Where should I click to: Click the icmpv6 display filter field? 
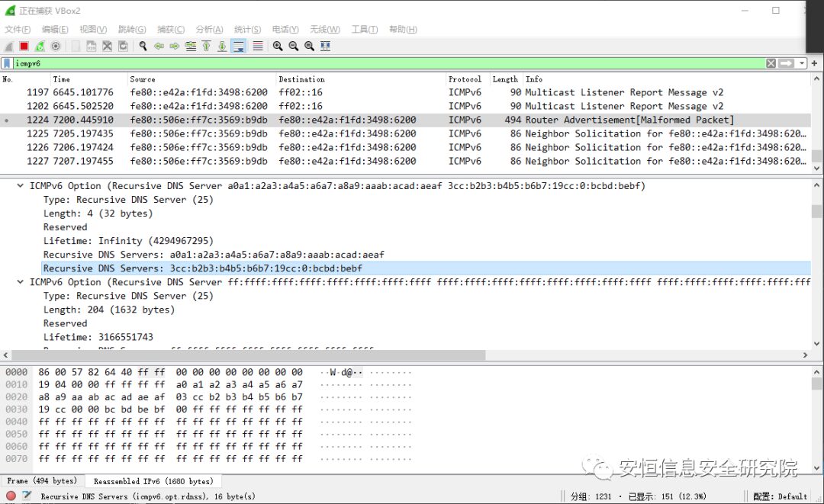pyautogui.click(x=389, y=63)
